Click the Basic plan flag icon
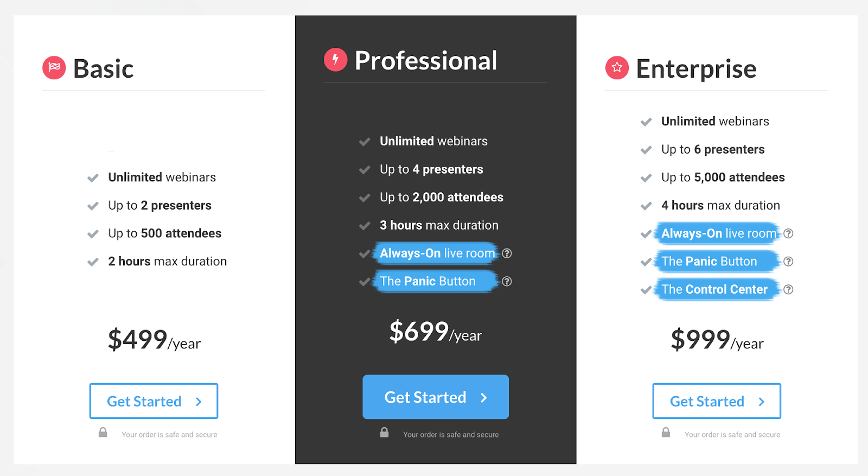 54,68
